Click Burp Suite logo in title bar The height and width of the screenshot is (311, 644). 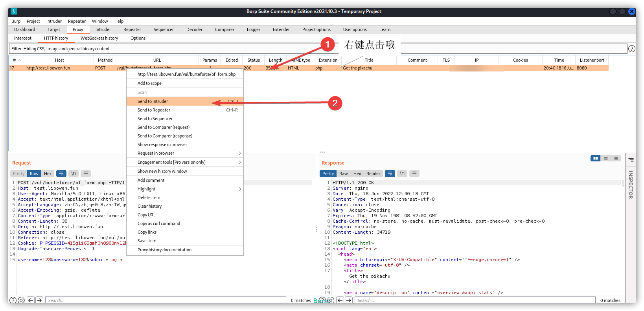click(x=14, y=11)
